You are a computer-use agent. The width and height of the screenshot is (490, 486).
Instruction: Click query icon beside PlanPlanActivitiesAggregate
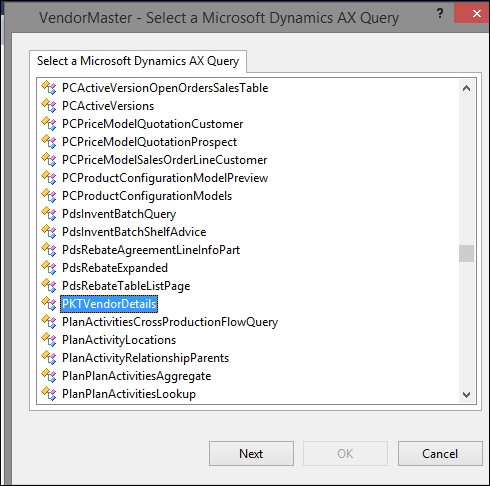click(49, 376)
